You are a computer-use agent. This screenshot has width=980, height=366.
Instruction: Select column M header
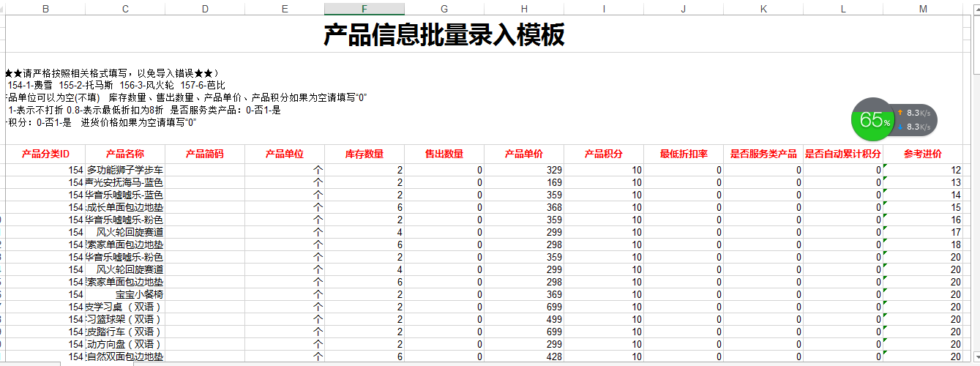point(923,9)
